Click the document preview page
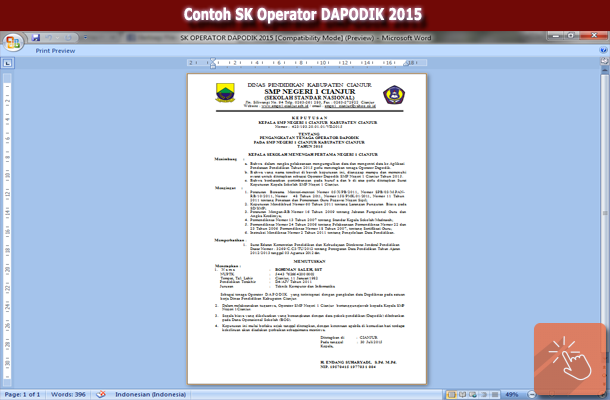 (307, 229)
